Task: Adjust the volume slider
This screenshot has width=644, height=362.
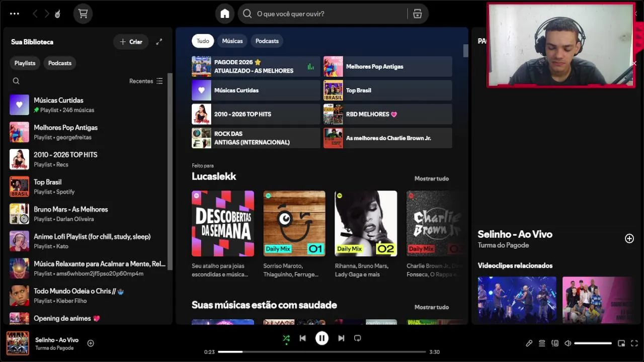Action: click(593, 343)
